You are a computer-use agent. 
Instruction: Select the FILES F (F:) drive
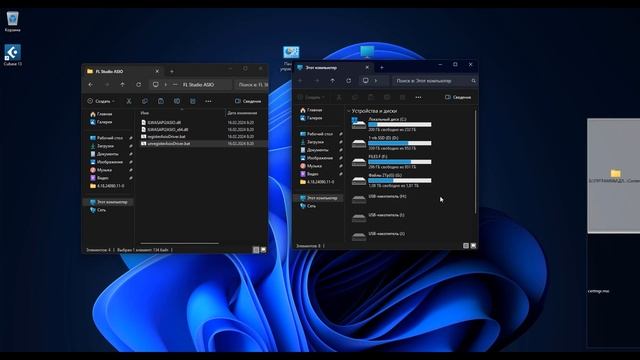point(391,162)
